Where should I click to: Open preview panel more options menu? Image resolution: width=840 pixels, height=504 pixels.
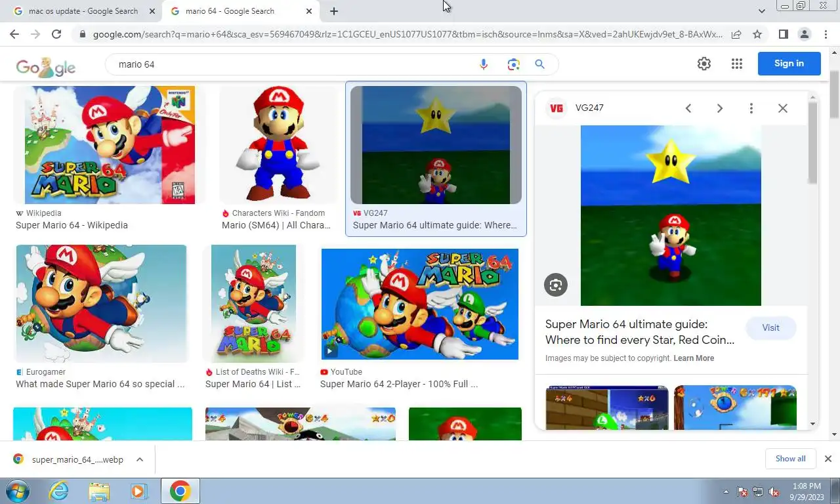(751, 108)
